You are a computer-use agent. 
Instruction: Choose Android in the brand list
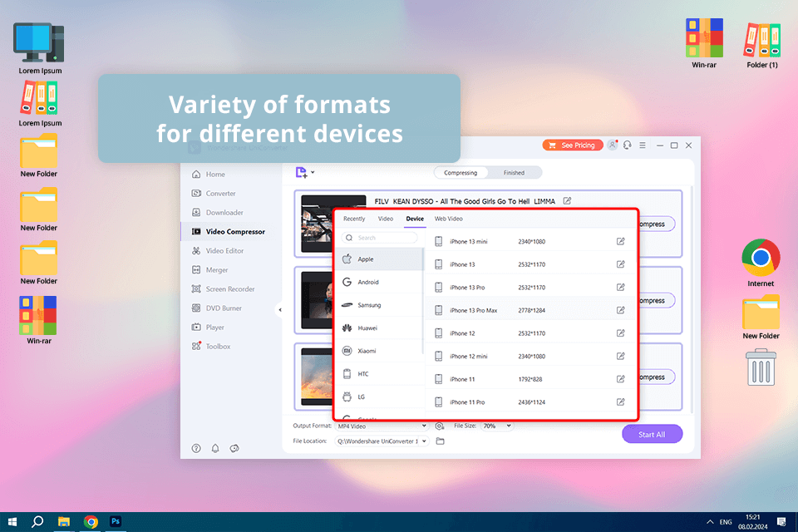(380, 282)
